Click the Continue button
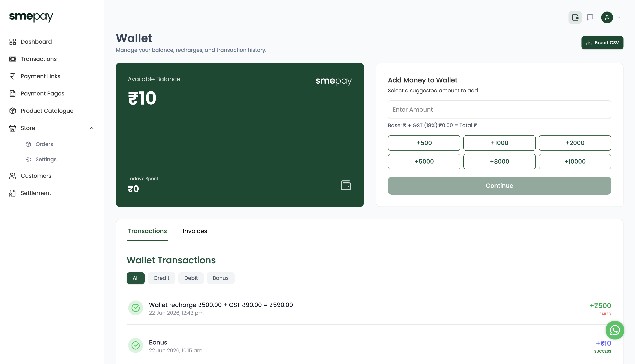Screen dimensions: 635x364 click(499, 186)
